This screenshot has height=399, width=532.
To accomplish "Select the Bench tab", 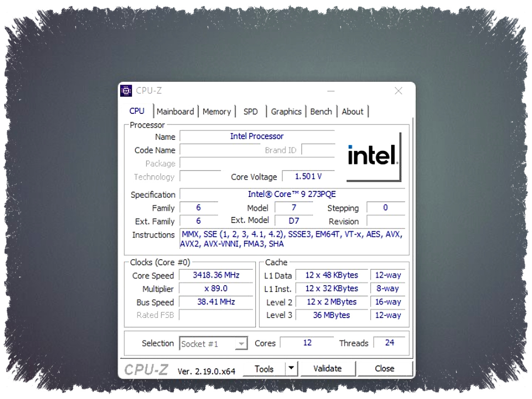I will (x=321, y=112).
